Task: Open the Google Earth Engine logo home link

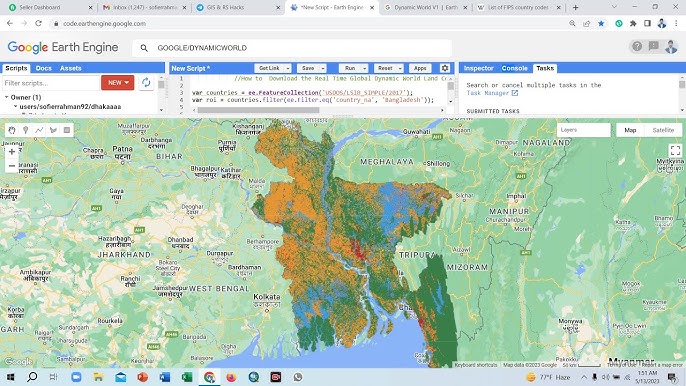Action: [63, 47]
